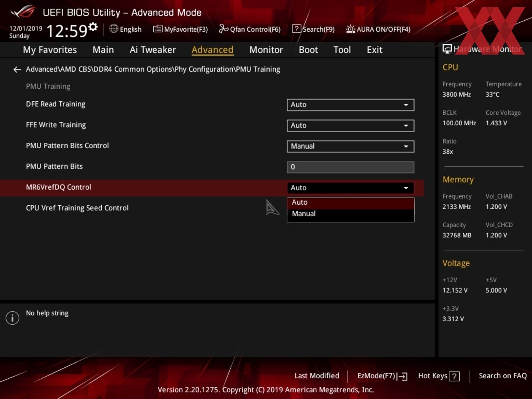
Task: Click the No help string text
Action: point(47,313)
